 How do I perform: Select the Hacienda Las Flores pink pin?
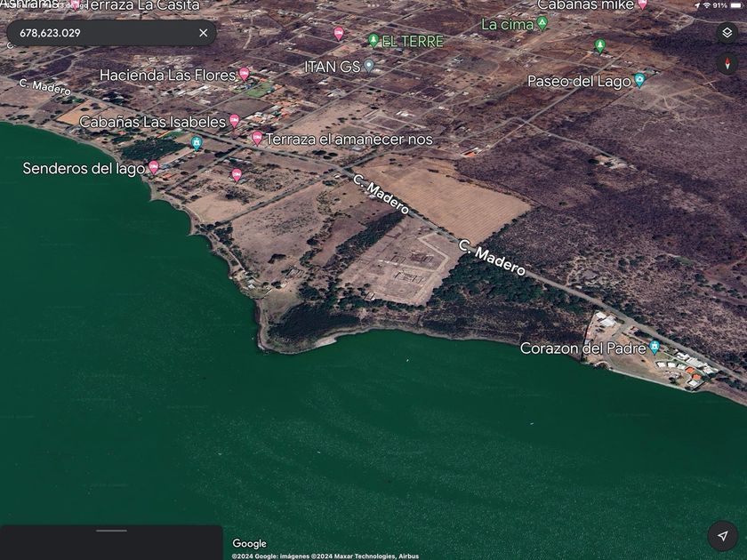[x=245, y=74]
